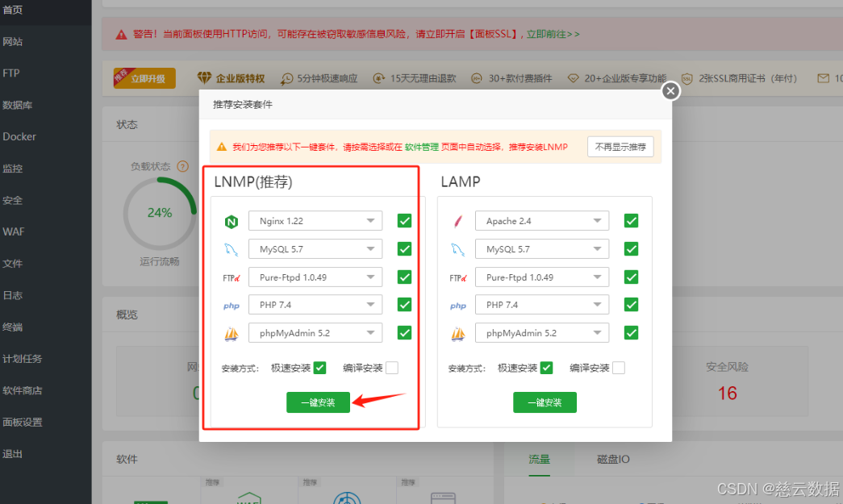This screenshot has height=504, width=843.
Task: Toggle fast install checkbox in LAMP
Action: 547,368
